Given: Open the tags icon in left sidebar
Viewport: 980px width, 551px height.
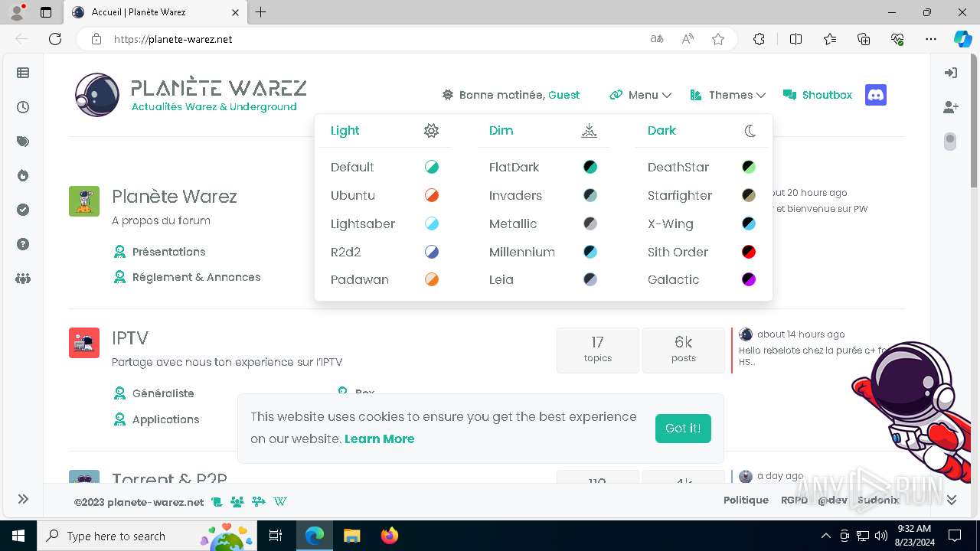Looking at the screenshot, I should pos(23,142).
